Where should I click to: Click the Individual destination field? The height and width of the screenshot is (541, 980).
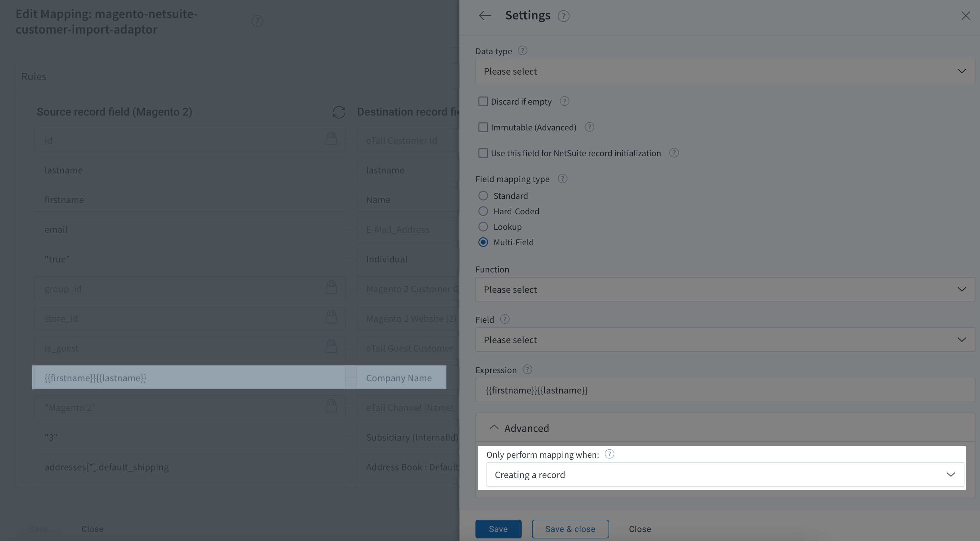pyautogui.click(x=408, y=259)
